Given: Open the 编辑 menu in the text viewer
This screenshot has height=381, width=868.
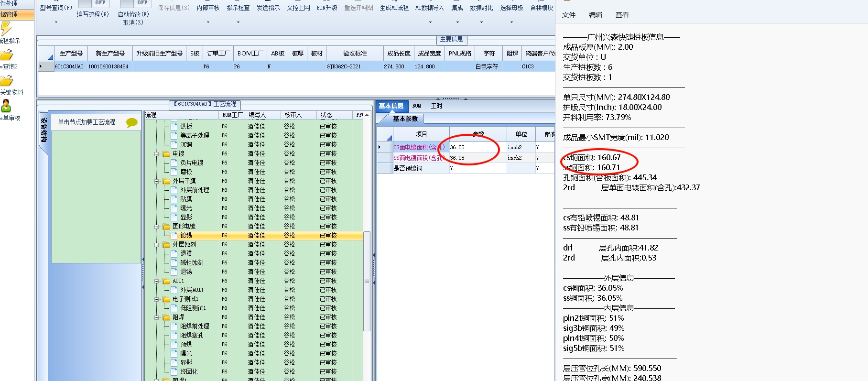Looking at the screenshot, I should 595,15.
